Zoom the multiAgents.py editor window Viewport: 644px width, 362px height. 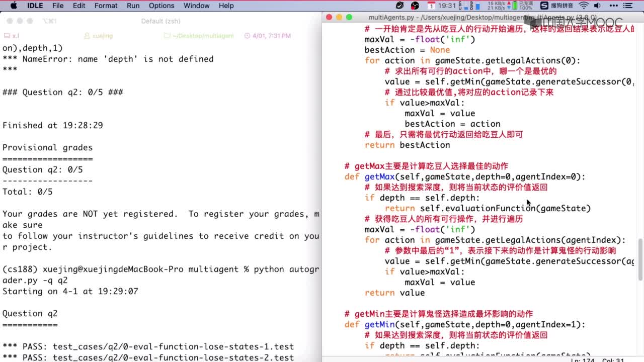349,17
